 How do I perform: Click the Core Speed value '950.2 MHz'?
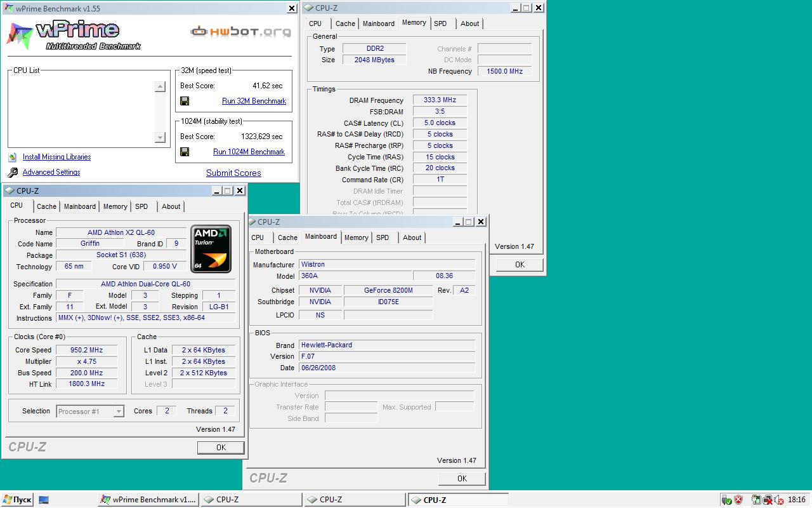click(x=86, y=350)
